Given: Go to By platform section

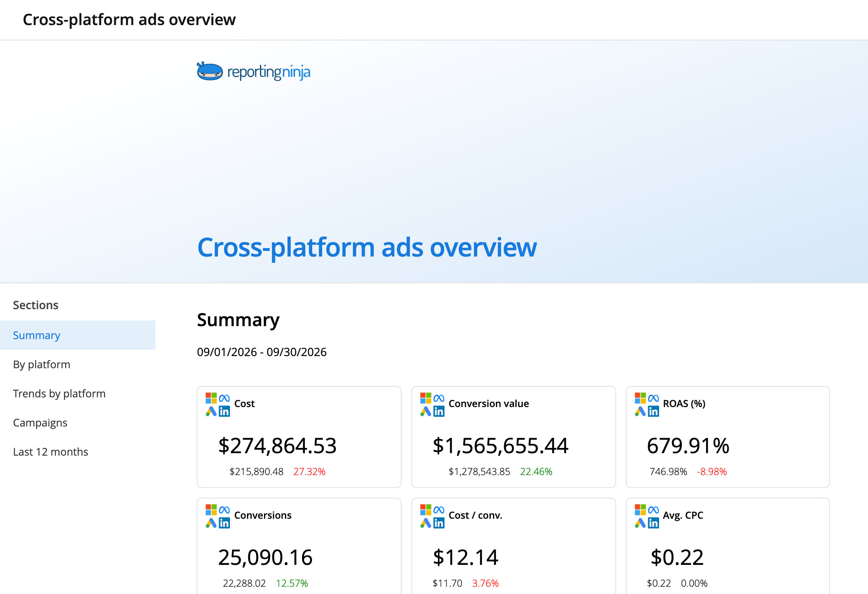Looking at the screenshot, I should pyautogui.click(x=78, y=364).
